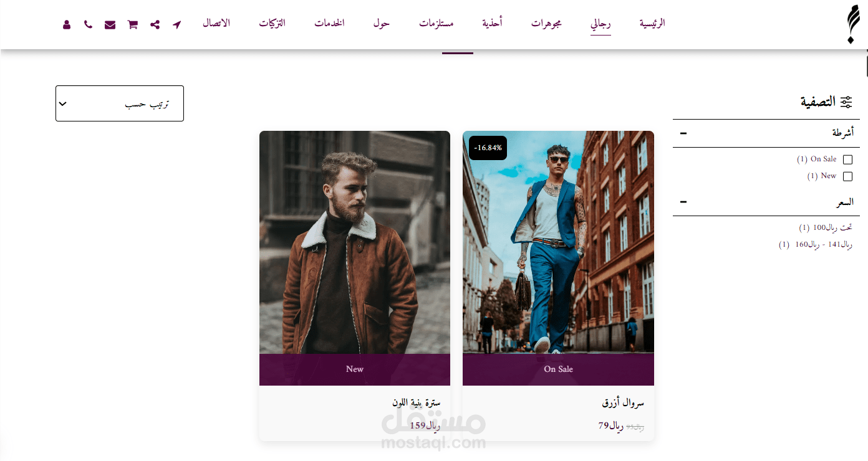Click the filter sliders icon beside التصفية
The height and width of the screenshot is (461, 868).
pos(846,102)
